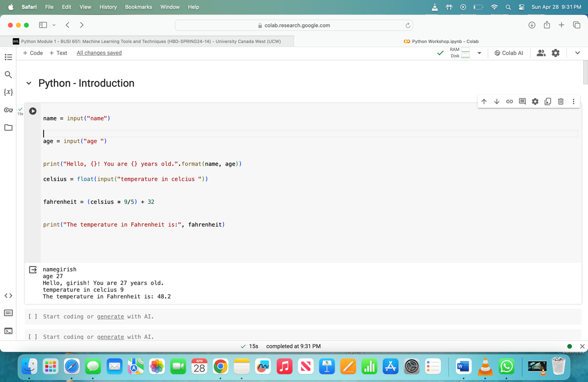Screen dimensions: 588x382
Task: Open the table of contents sidebar icon
Action: pyautogui.click(x=7, y=56)
